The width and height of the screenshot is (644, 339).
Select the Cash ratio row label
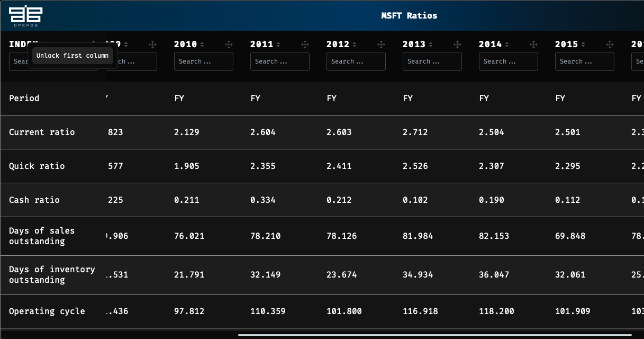pos(34,200)
